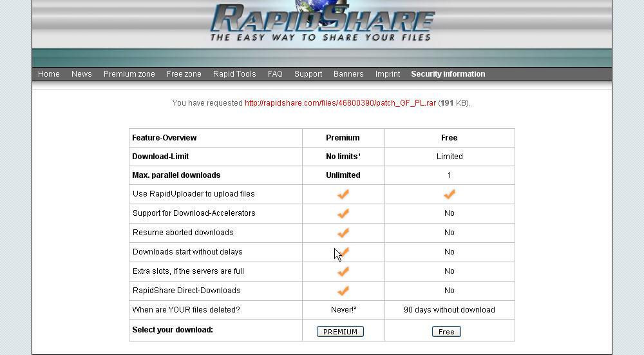644x355 pixels.
Task: Click '90 days without download' cell
Action: (x=450, y=310)
